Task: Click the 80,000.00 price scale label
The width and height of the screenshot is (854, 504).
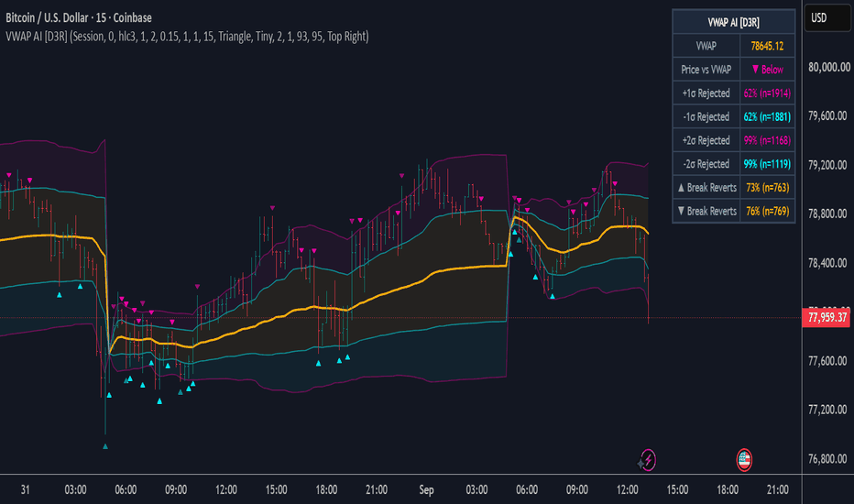Action: tap(829, 67)
